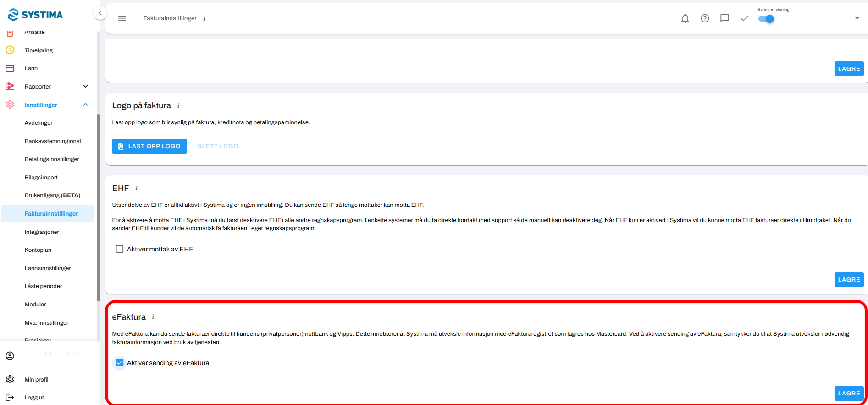Screen dimensions: 868x405
Task: Open the account dropdown arrow in header
Action: [857, 18]
